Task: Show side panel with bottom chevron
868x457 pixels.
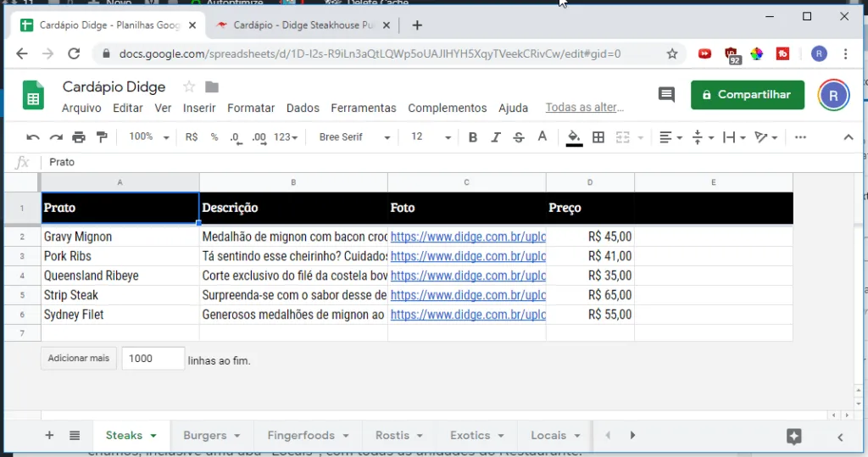Action: pos(840,437)
